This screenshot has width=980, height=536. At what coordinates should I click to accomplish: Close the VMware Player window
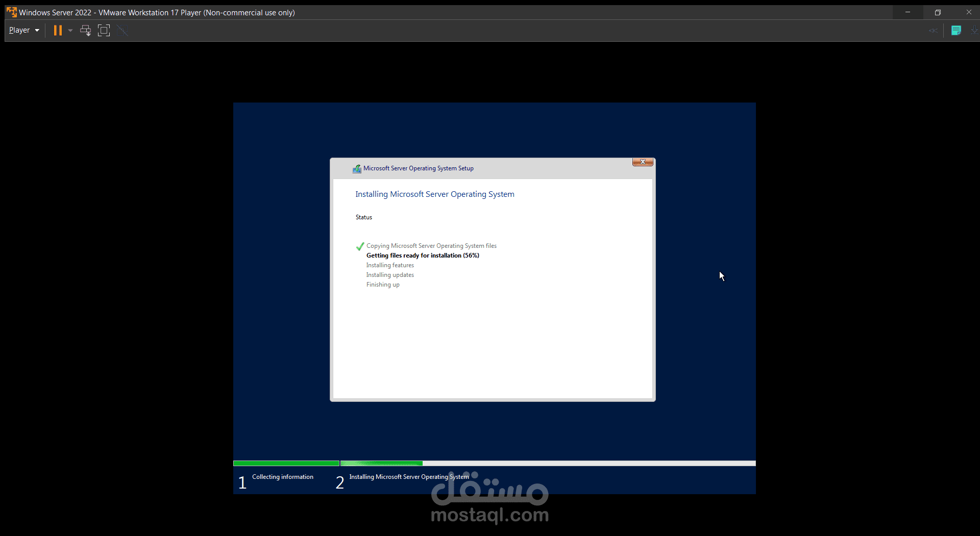pos(968,12)
